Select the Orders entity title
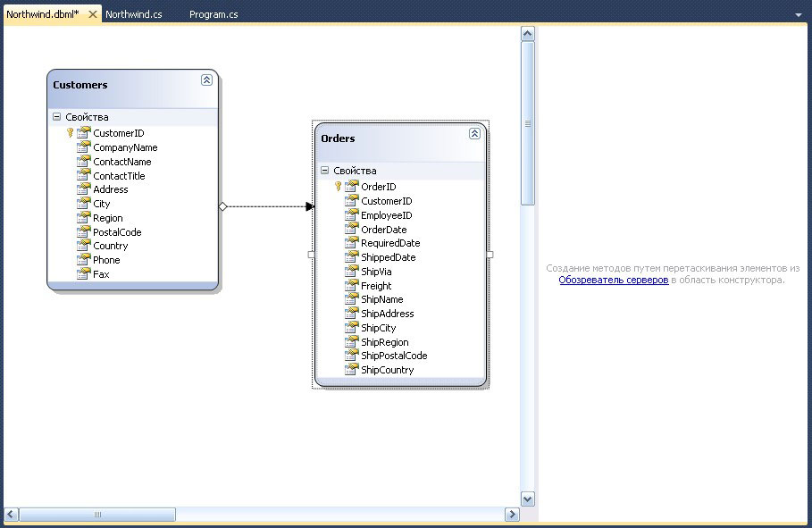 click(x=338, y=138)
